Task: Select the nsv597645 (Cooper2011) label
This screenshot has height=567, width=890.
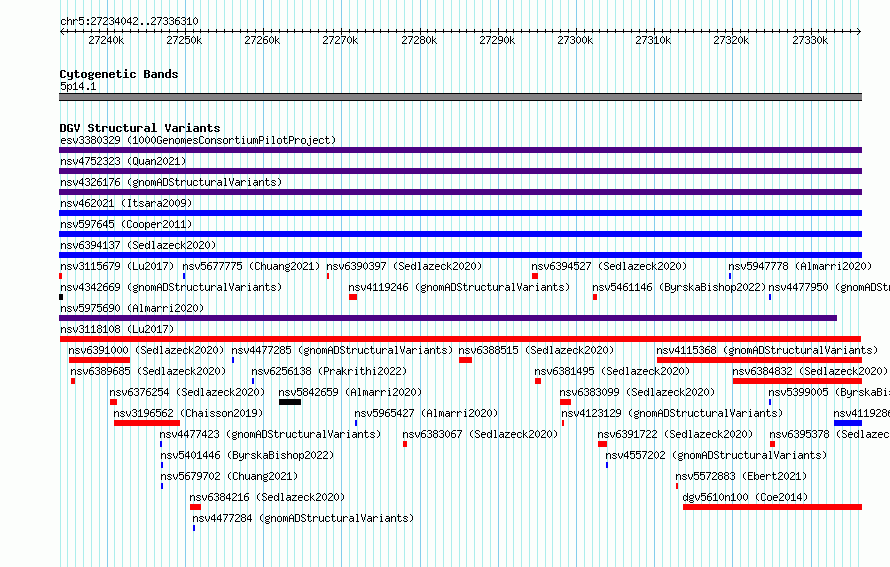Action: pyautogui.click(x=126, y=224)
